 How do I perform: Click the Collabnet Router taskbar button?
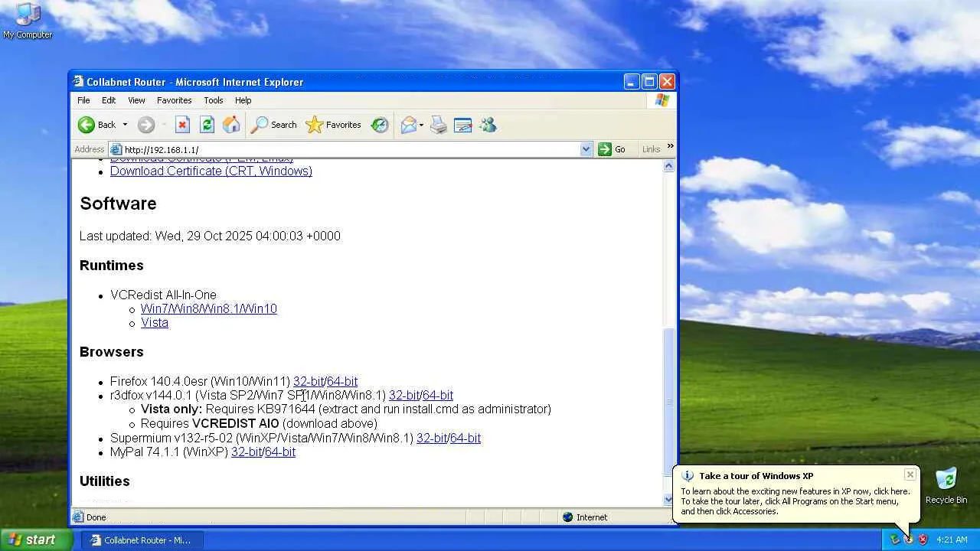(142, 540)
